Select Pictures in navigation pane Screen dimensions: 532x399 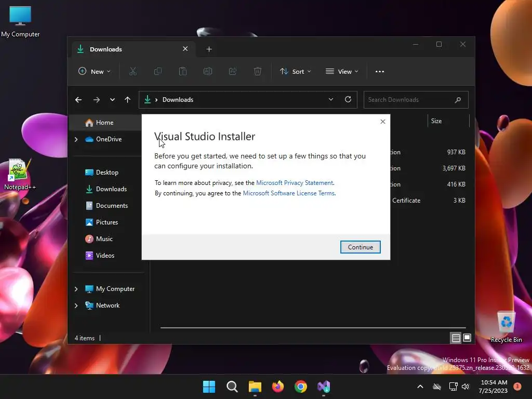coord(107,222)
